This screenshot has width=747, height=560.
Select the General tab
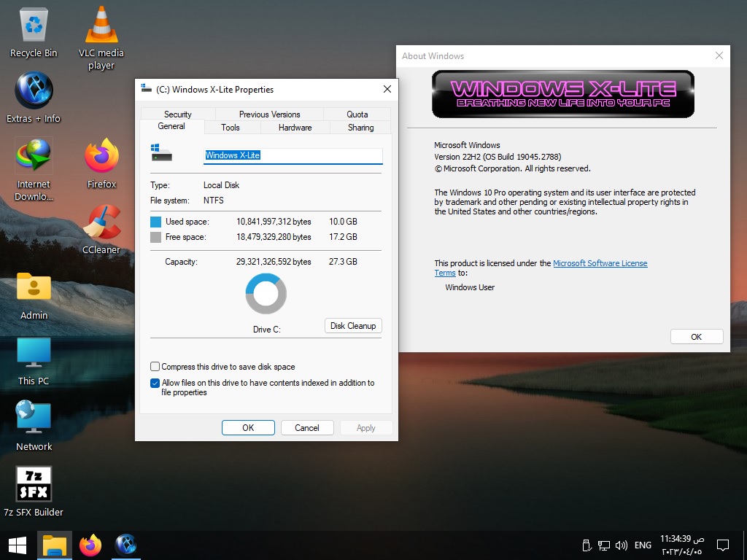[x=171, y=126]
